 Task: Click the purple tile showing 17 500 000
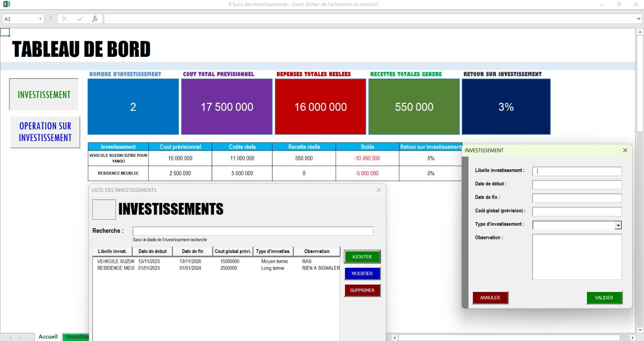tap(227, 107)
